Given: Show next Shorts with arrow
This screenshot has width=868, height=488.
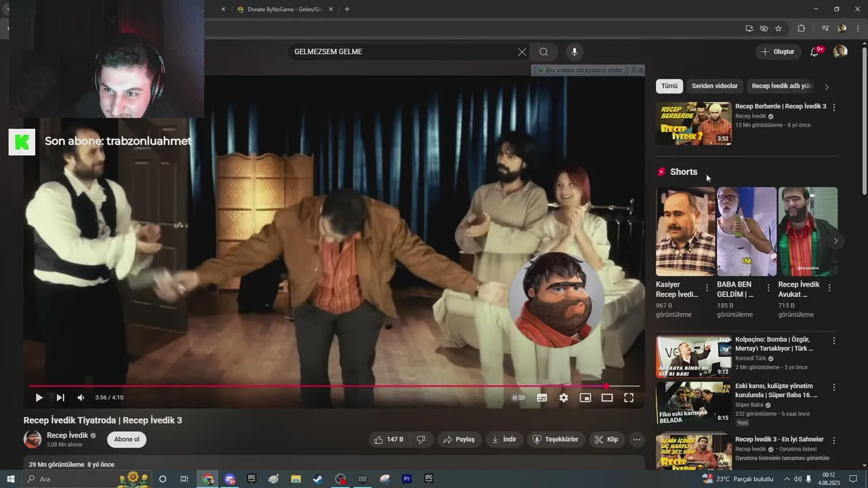Looking at the screenshot, I should point(835,241).
